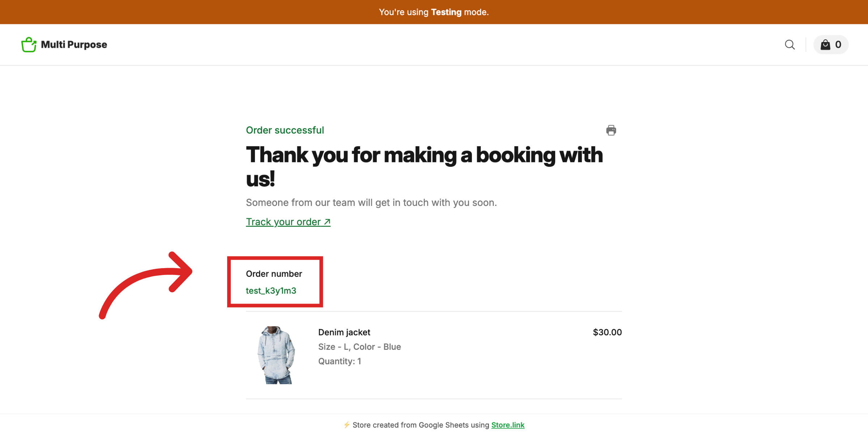The image size is (868, 436).
Task: Print the order confirmation via printer icon
Action: [611, 130]
